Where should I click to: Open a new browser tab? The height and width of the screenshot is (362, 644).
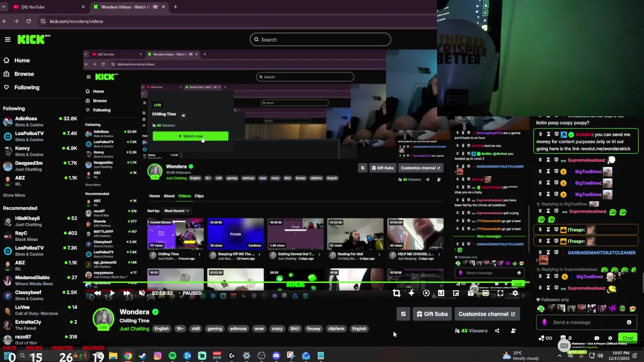pyautogui.click(x=175, y=7)
